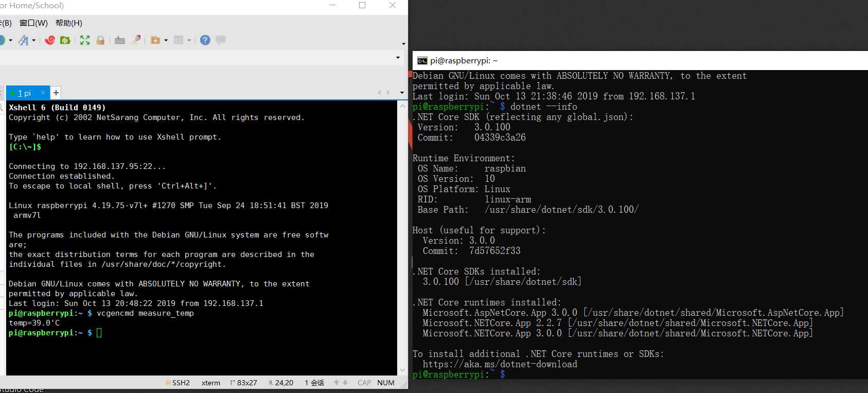Click 'OS Name: raspbian' line
Image resolution: width=868 pixels, height=393 pixels.
[472, 168]
